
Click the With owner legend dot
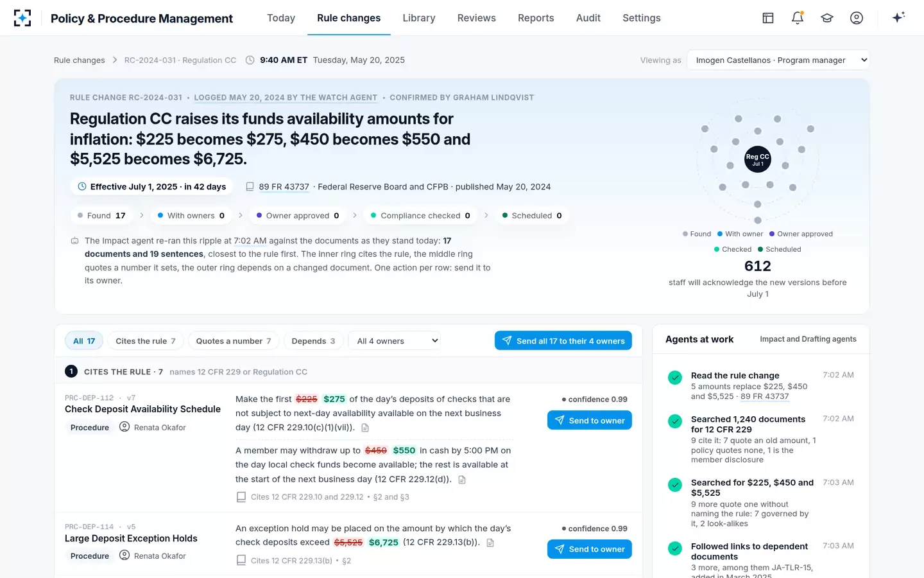(x=720, y=234)
